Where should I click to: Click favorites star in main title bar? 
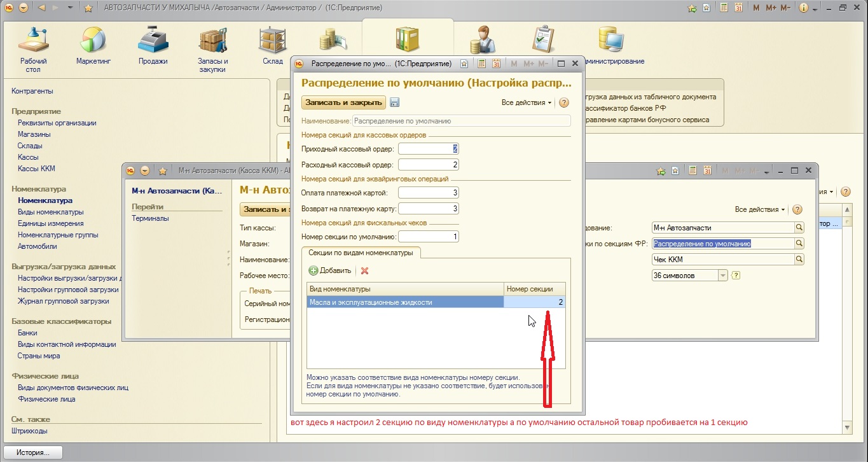click(x=88, y=8)
